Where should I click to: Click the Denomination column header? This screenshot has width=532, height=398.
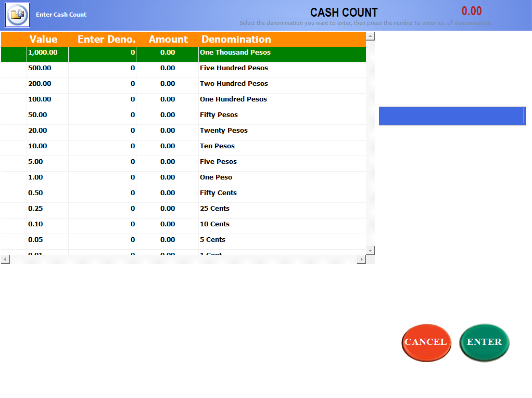point(236,39)
